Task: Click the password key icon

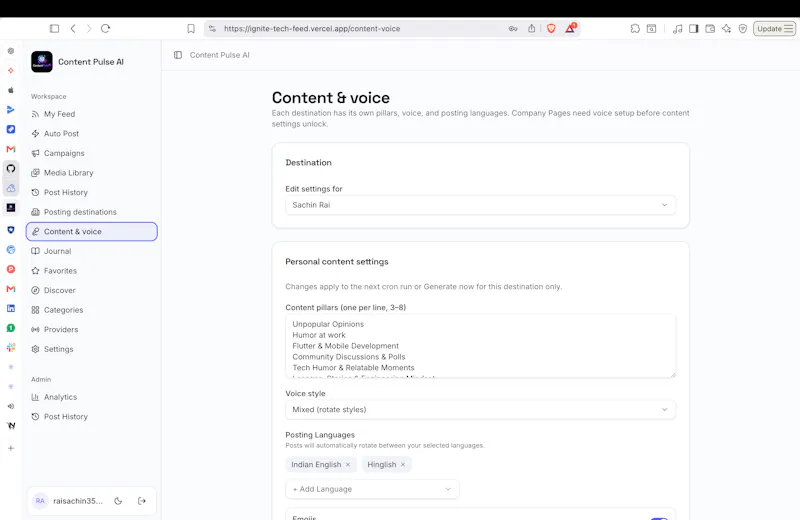Action: (x=513, y=29)
